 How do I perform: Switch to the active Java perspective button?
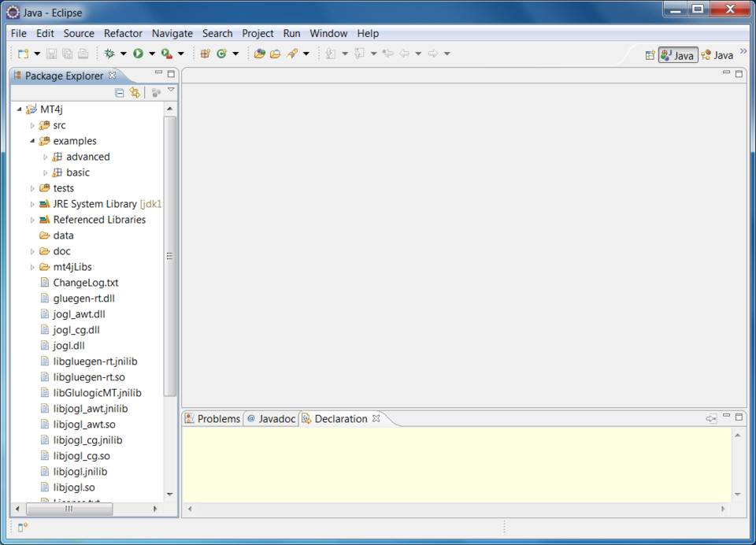(678, 55)
